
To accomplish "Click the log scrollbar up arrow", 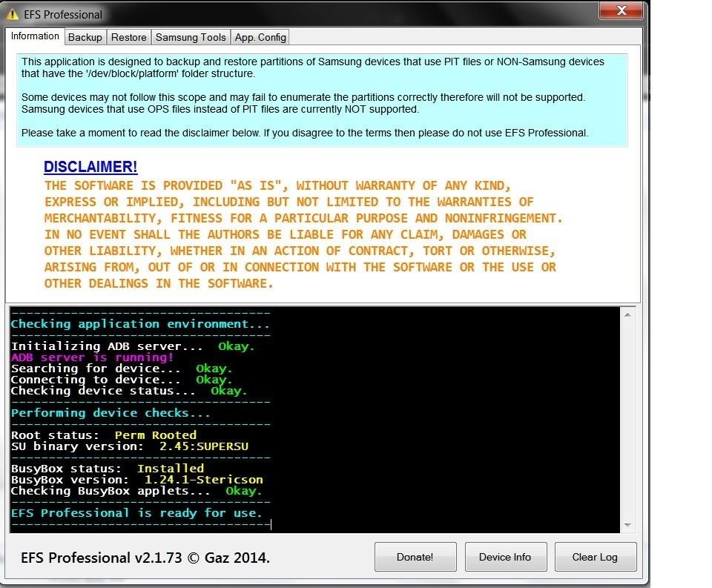I will point(627,314).
